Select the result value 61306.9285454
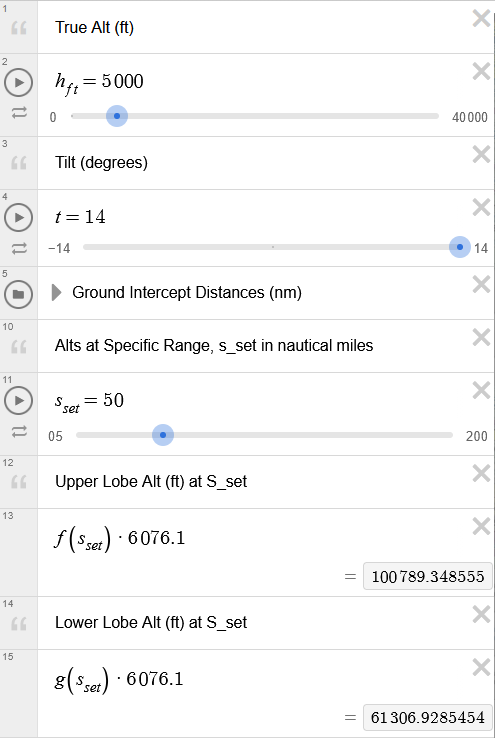Image resolution: width=495 pixels, height=738 pixels. click(428, 717)
